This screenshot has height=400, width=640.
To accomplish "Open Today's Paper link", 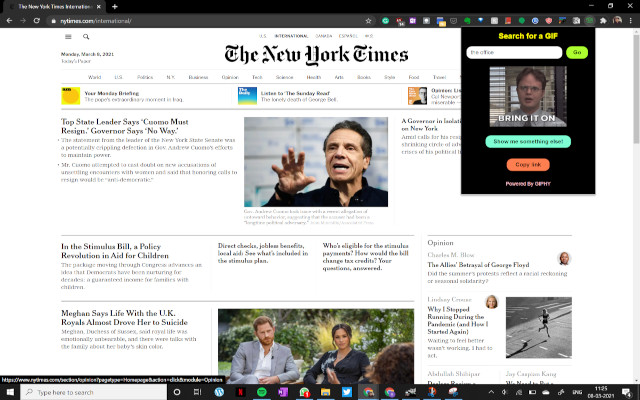I will pos(76,61).
